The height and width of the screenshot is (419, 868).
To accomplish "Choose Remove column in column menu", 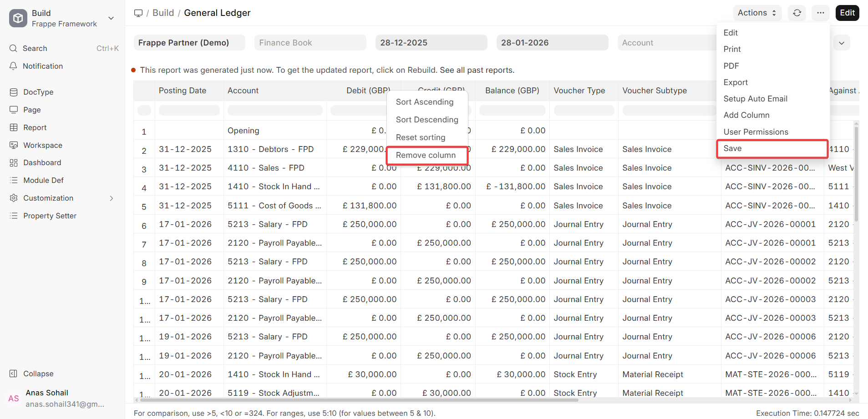I will 427,155.
